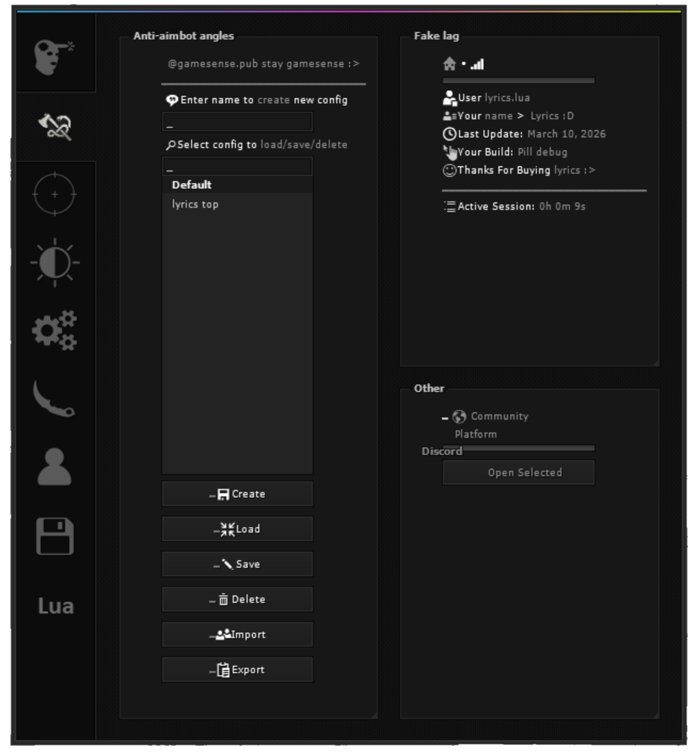Click the name-card icon beside Your name
This screenshot has width=700, height=753.
tap(449, 116)
